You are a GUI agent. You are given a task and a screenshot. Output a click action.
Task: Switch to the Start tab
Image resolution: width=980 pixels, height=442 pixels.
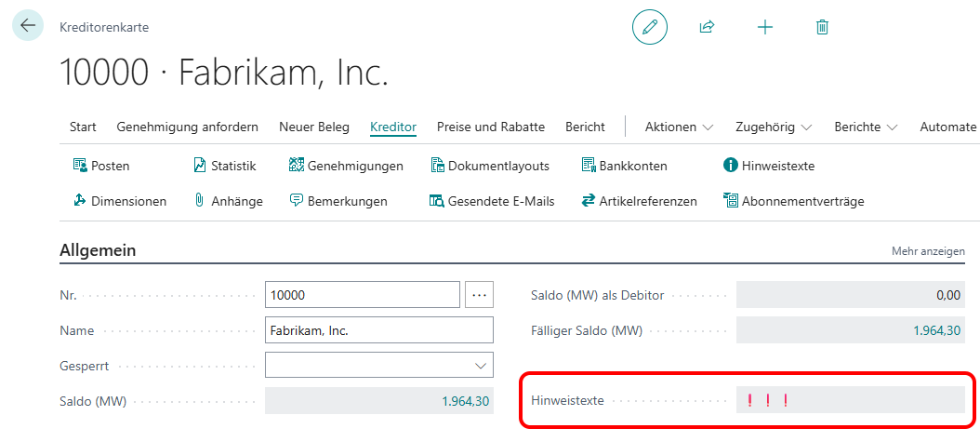(x=83, y=127)
